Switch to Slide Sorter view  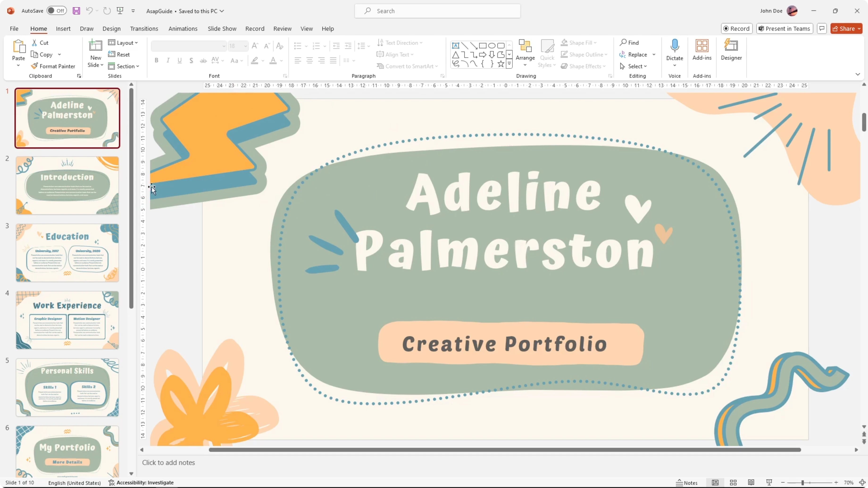click(x=733, y=482)
